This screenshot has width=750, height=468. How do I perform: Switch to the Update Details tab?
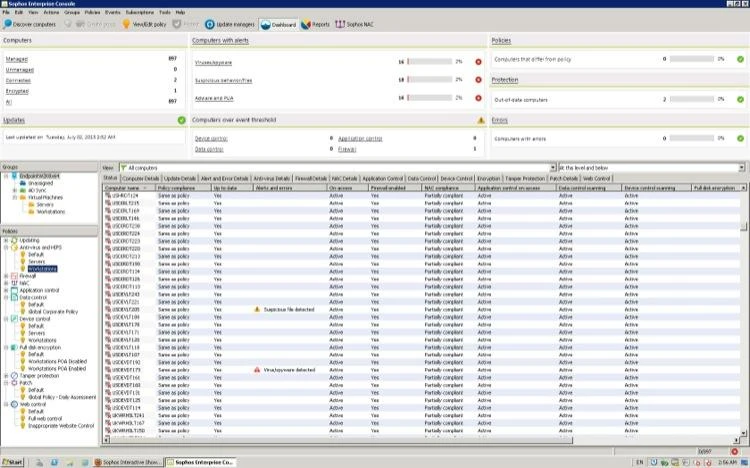pos(180,178)
